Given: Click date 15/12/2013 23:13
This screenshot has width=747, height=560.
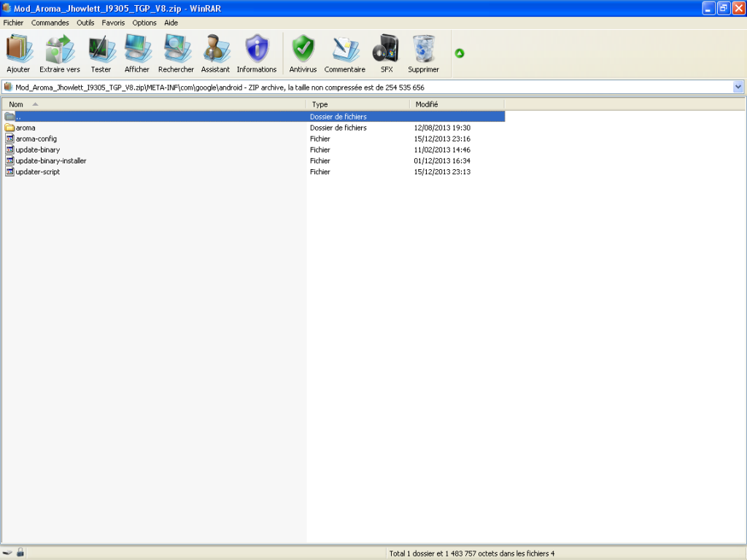Looking at the screenshot, I should coord(442,171).
